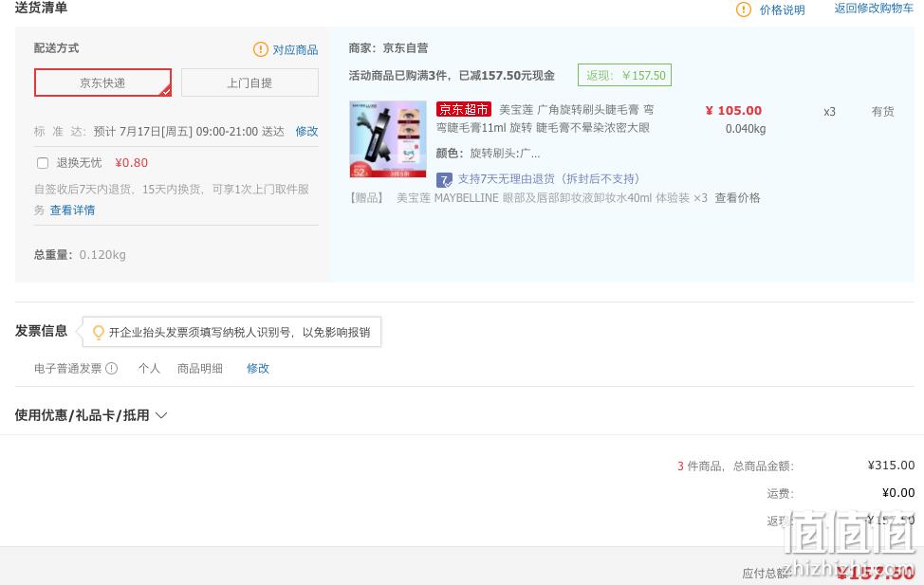The width and height of the screenshot is (924, 585).
Task: Select 京东快递 delivery option
Action: click(102, 82)
